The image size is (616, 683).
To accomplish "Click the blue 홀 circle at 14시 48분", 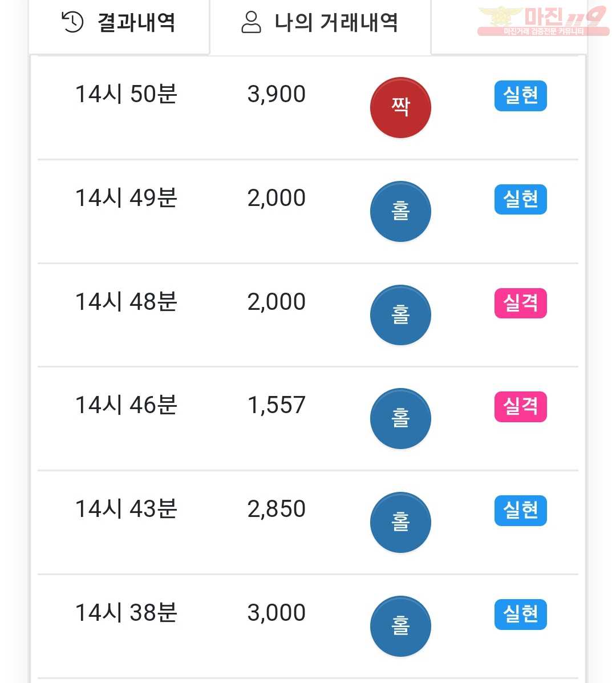I will (x=400, y=315).
